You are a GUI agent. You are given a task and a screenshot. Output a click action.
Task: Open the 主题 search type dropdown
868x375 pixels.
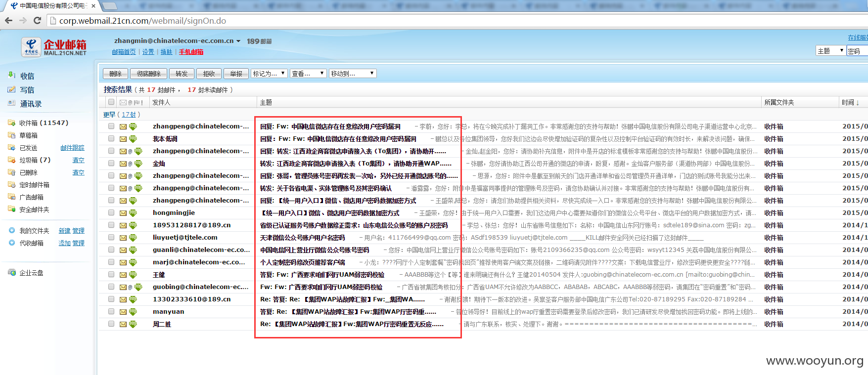click(830, 50)
